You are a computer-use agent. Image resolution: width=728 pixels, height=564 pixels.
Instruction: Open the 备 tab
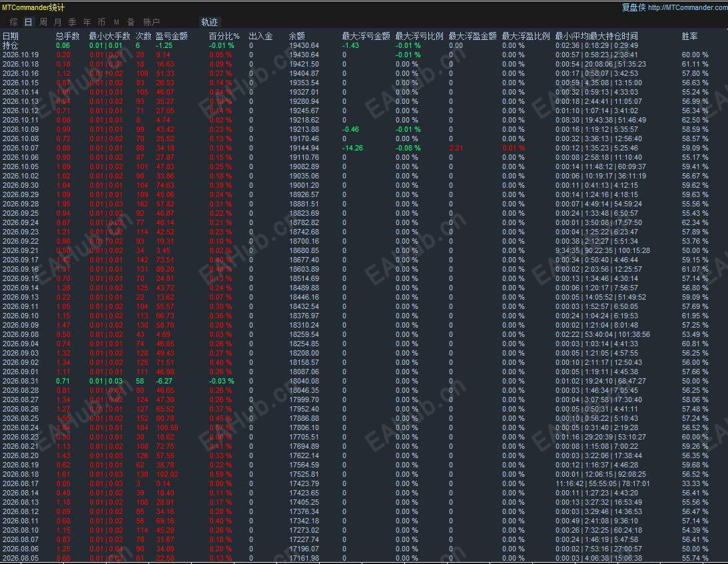coord(131,22)
